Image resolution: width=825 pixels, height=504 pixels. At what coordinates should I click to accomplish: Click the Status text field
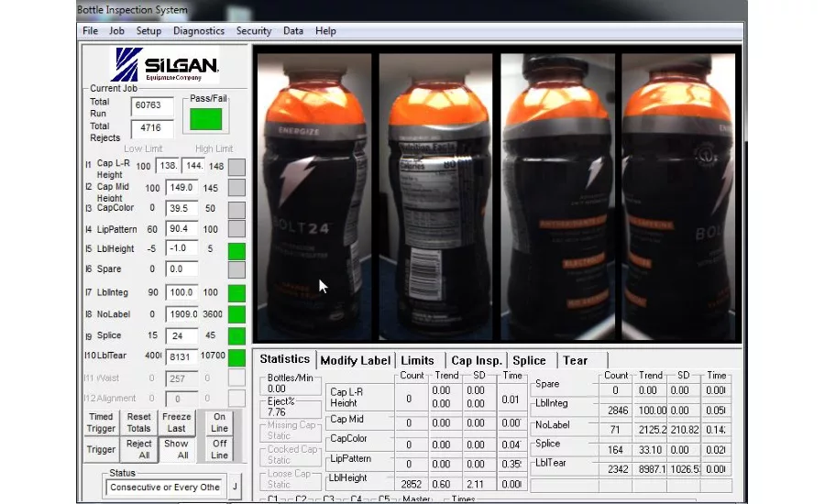click(166, 488)
